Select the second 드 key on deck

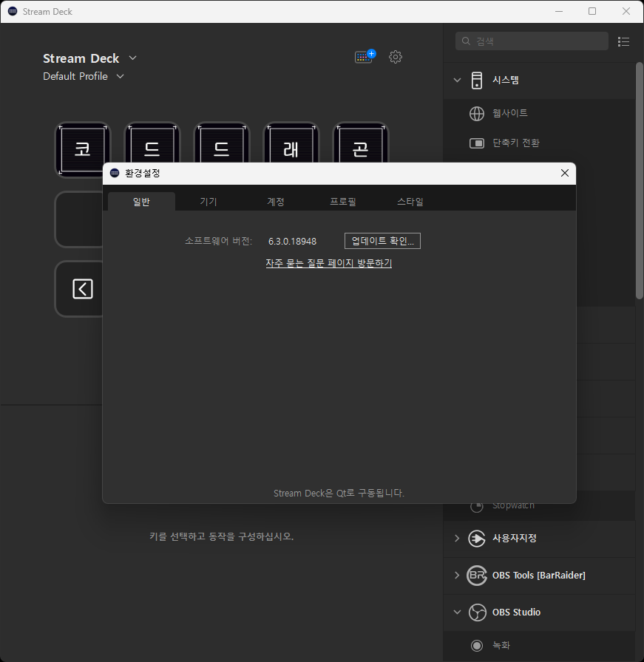pos(221,143)
